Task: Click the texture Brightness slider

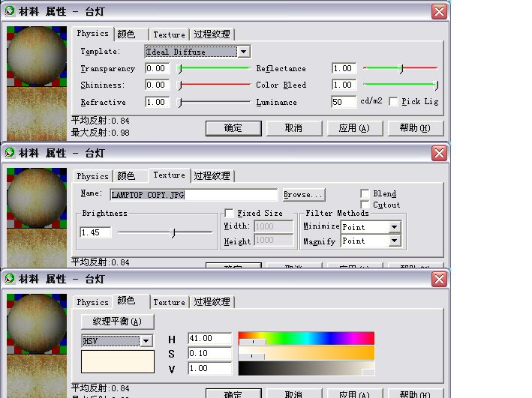Action: [x=165, y=232]
